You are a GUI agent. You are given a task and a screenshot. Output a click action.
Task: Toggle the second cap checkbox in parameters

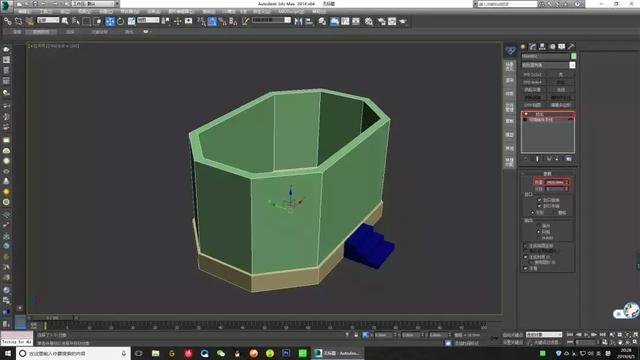tap(540, 206)
